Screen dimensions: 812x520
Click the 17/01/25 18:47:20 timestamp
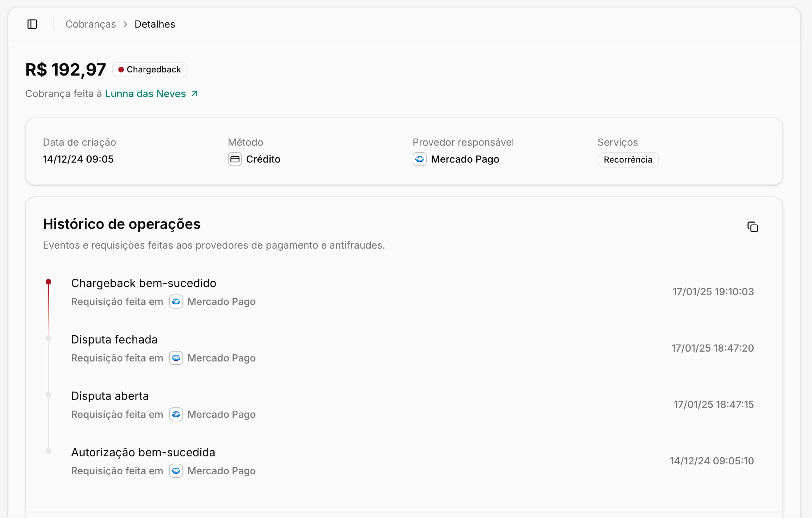712,348
